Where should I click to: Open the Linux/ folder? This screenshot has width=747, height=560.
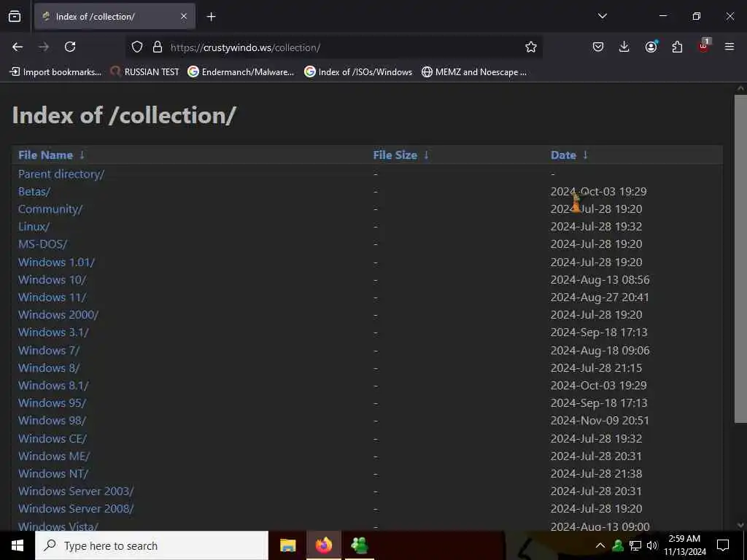pyautogui.click(x=34, y=227)
